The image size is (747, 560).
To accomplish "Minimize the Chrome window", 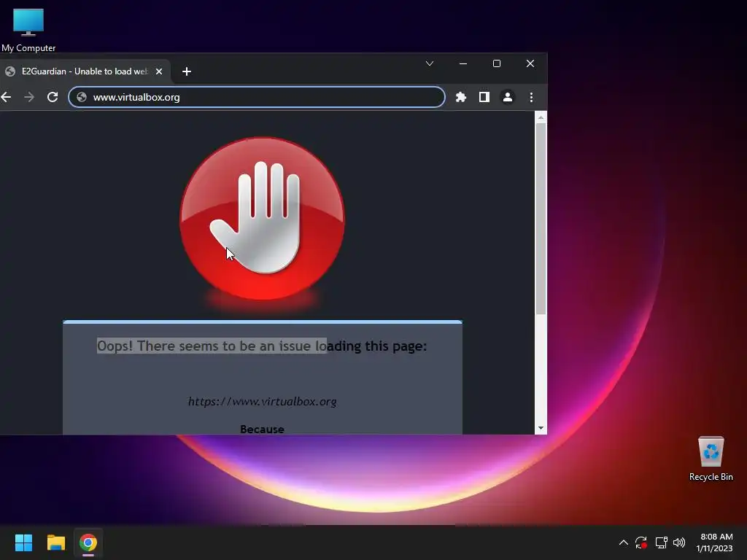I will (x=463, y=63).
